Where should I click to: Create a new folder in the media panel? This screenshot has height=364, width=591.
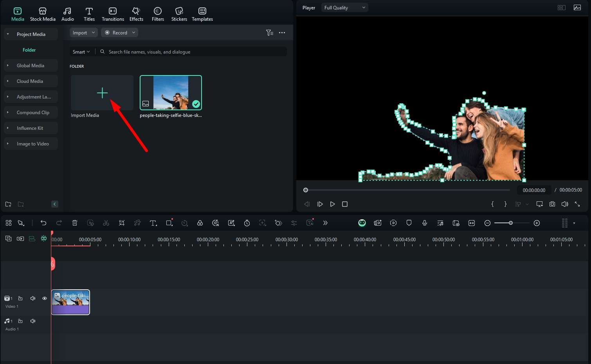coord(8,204)
